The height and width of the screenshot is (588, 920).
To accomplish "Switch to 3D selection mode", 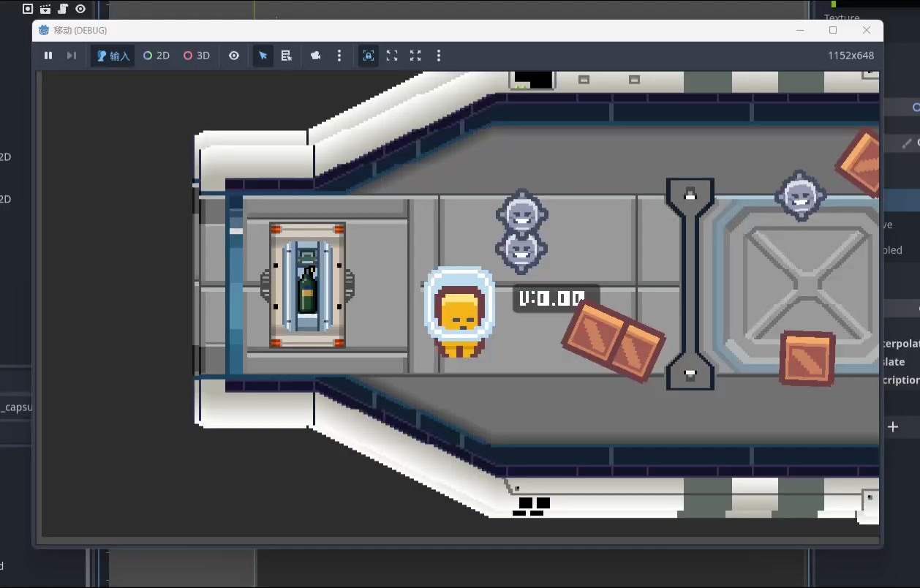I will (x=197, y=56).
